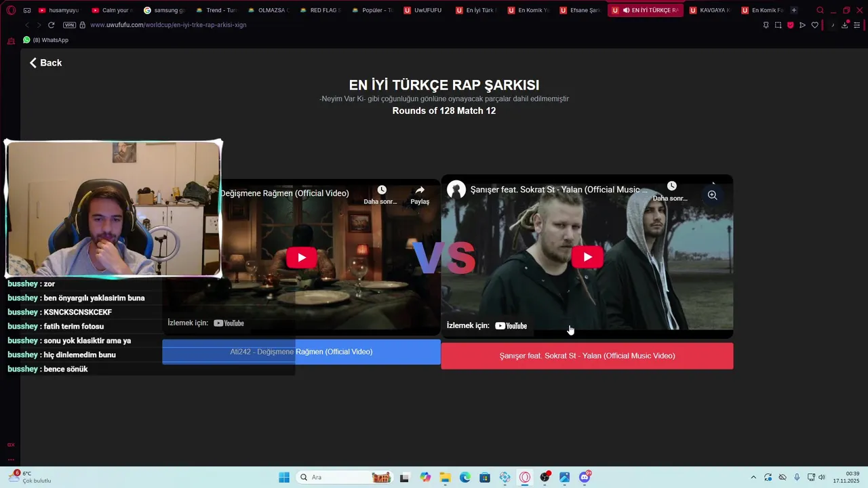Open the Opera GX menu logo

pos(11,10)
